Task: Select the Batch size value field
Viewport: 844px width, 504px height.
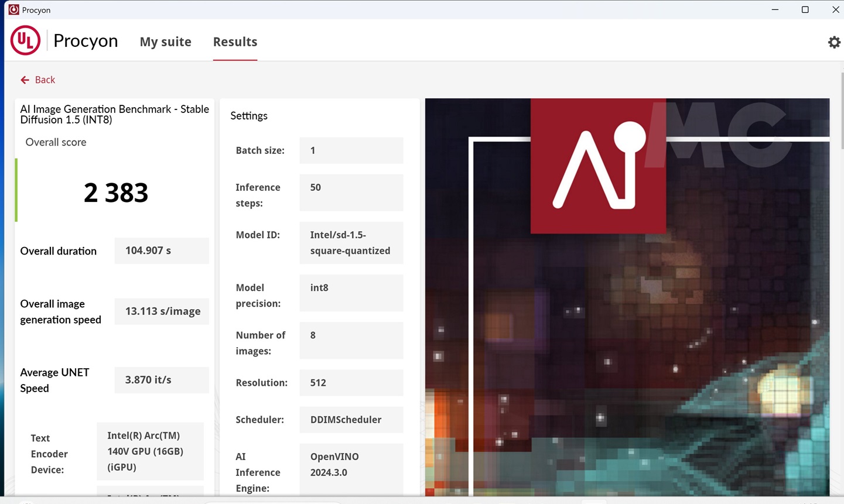Action: (351, 150)
